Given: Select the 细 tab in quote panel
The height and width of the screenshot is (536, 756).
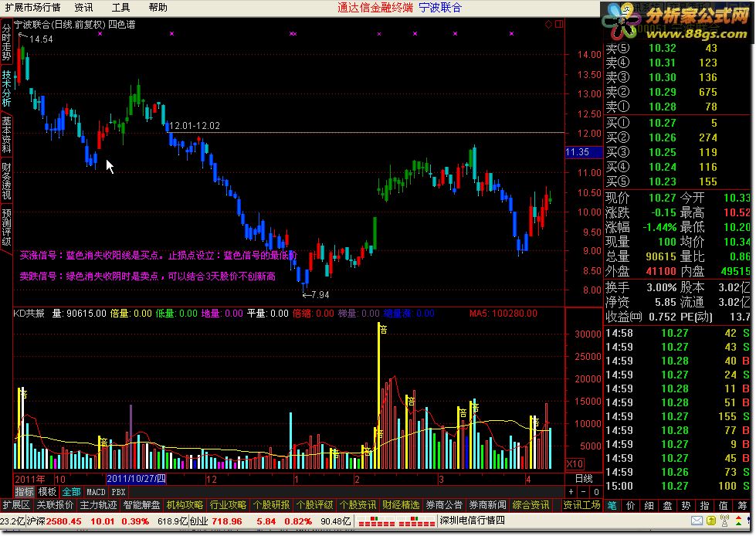Looking at the screenshot, I should [x=649, y=505].
